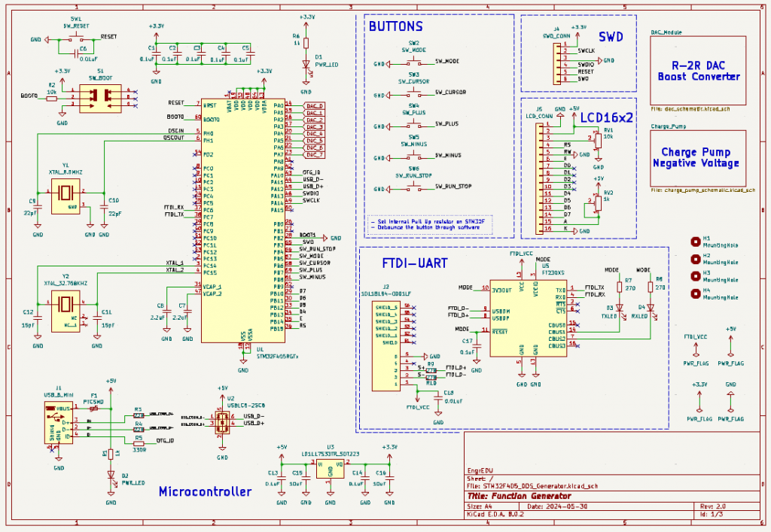Screen dimensions: 771x532
Task: Open the Charge Pump Negative Voltage sheet
Action: coord(697,157)
